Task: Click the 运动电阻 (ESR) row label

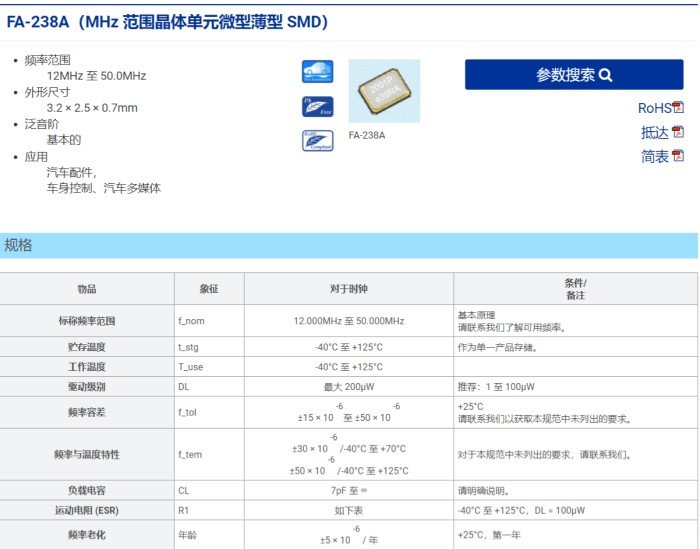Action: click(87, 510)
